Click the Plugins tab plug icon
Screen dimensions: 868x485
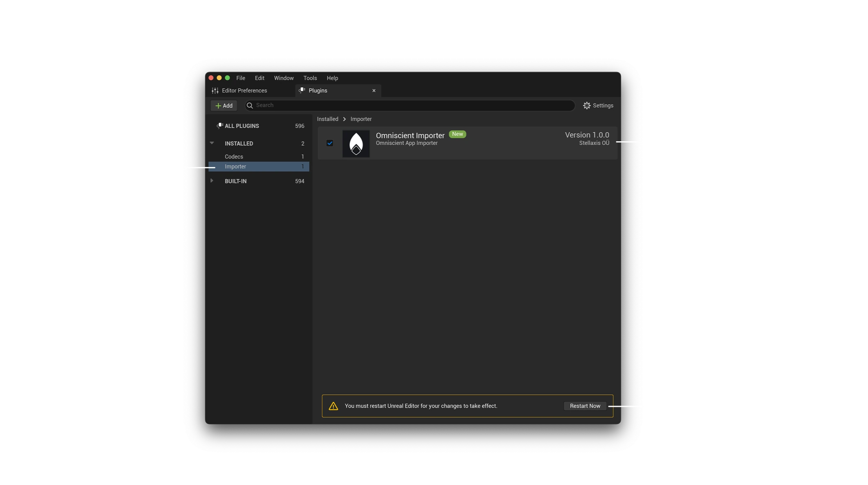click(x=302, y=90)
